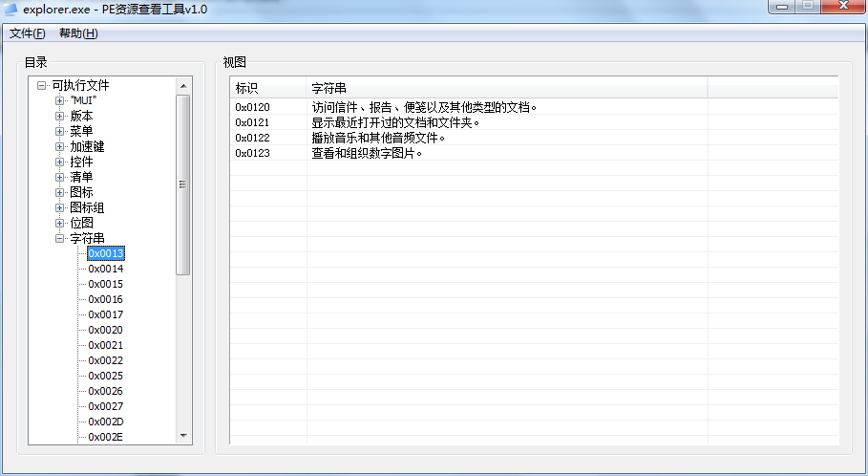Expand the 位图 tree node
Image resolution: width=868 pixels, height=476 pixels.
[60, 223]
